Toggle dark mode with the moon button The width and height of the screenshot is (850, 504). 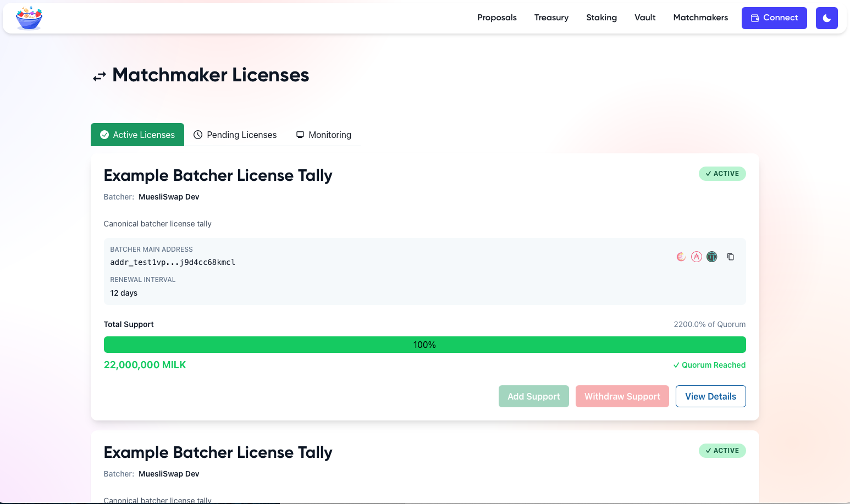click(826, 18)
